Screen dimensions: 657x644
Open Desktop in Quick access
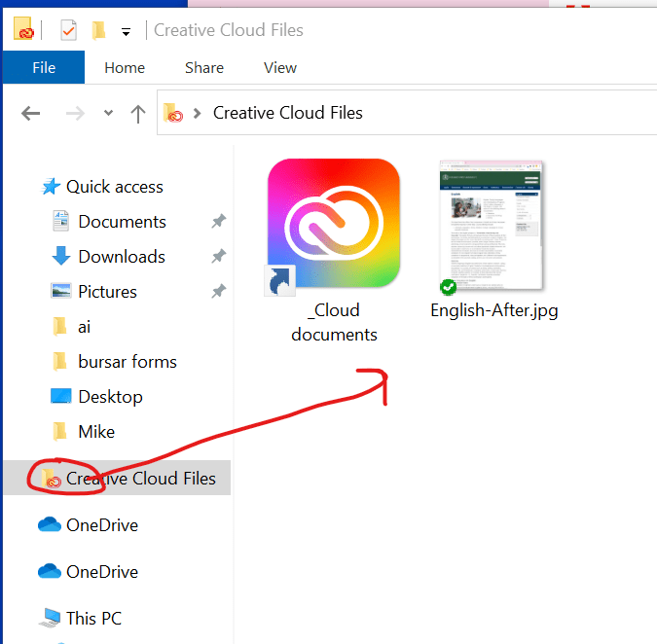pos(110,397)
